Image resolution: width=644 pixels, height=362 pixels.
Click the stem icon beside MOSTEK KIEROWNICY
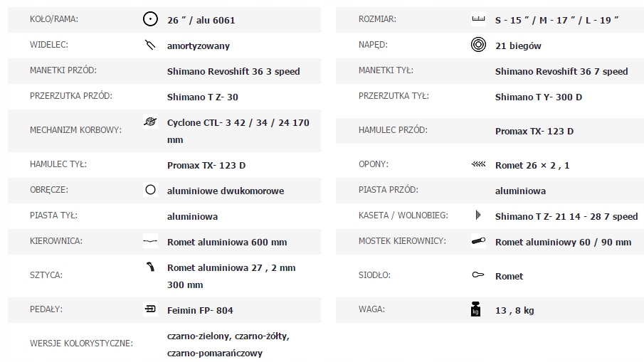click(478, 241)
